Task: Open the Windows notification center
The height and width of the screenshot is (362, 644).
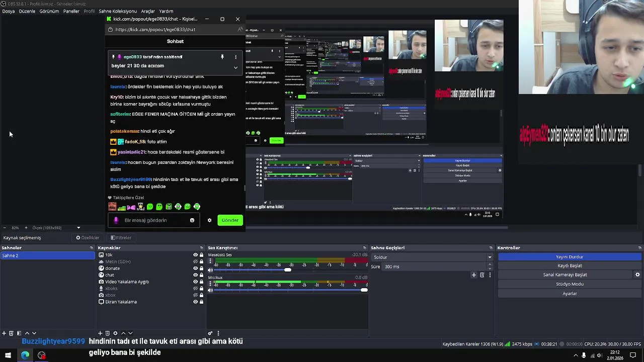Action: [x=633, y=355]
